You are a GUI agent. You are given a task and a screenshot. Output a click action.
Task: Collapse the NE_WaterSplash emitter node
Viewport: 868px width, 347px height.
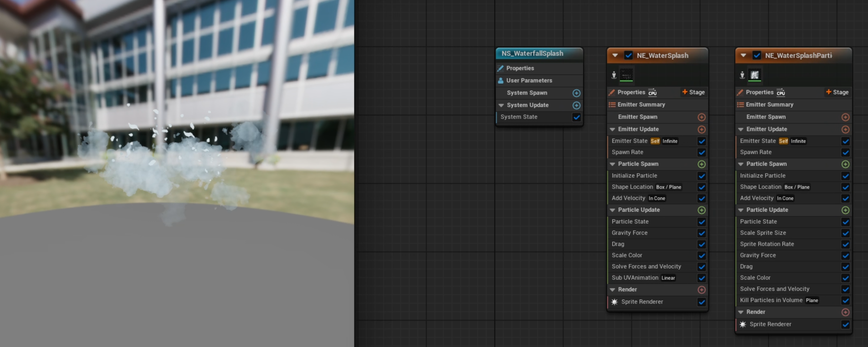(x=615, y=56)
